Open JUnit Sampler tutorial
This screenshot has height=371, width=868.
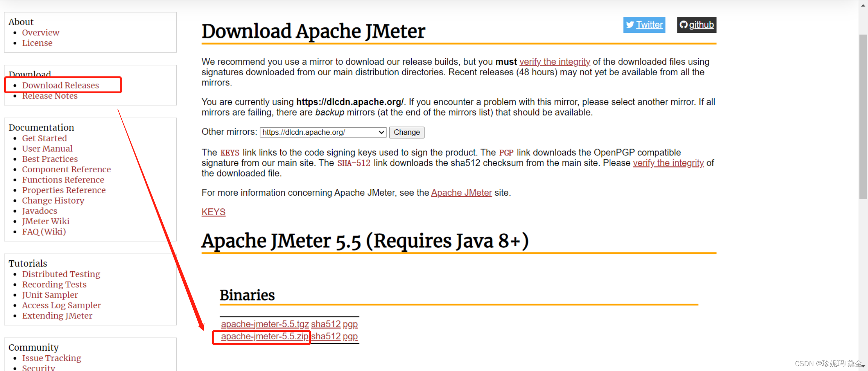pyautogui.click(x=50, y=295)
